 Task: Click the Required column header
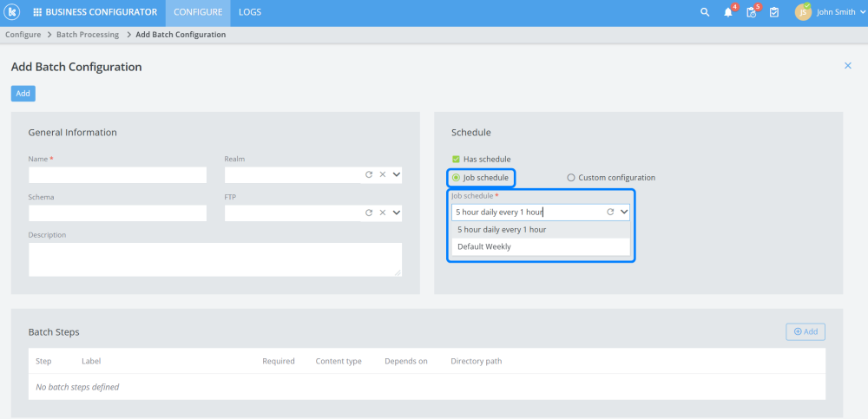[279, 361]
